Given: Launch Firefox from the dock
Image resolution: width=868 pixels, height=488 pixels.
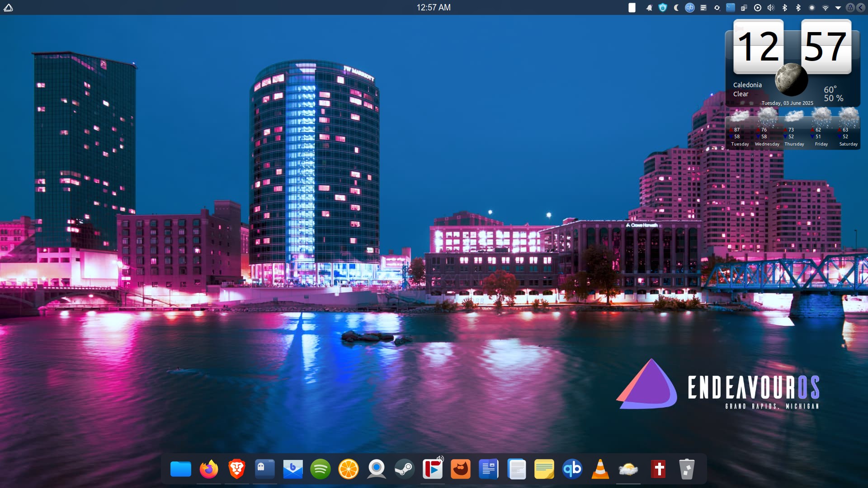Looking at the screenshot, I should pyautogui.click(x=209, y=469).
